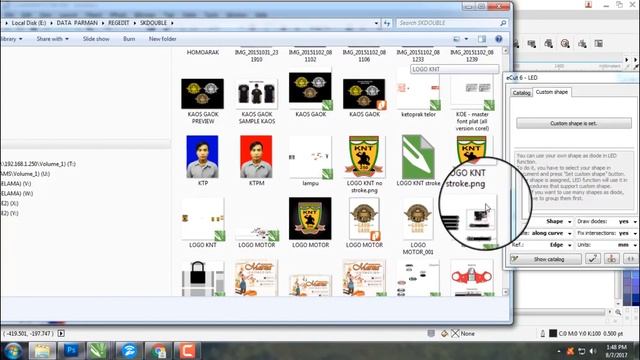
Task: Select the padlock bag thumbnail
Action: pyautogui.click(x=202, y=278)
